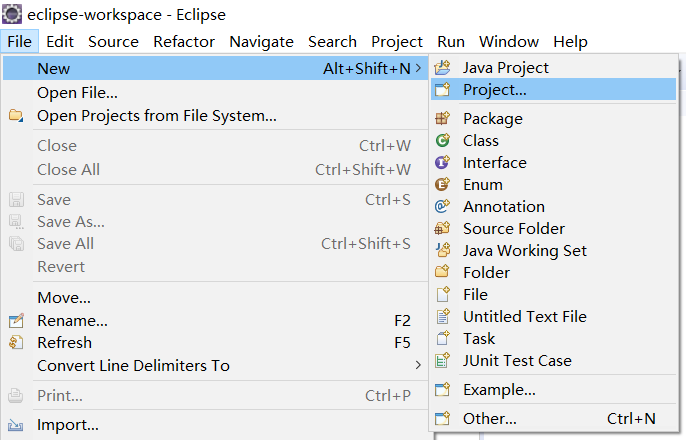Screen dimensions: 686x440
Task: Click the JUnit Test Case icon
Action: pos(442,360)
